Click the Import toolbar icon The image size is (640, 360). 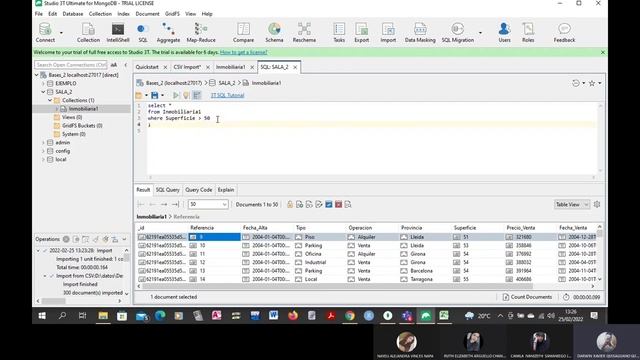point(388,33)
